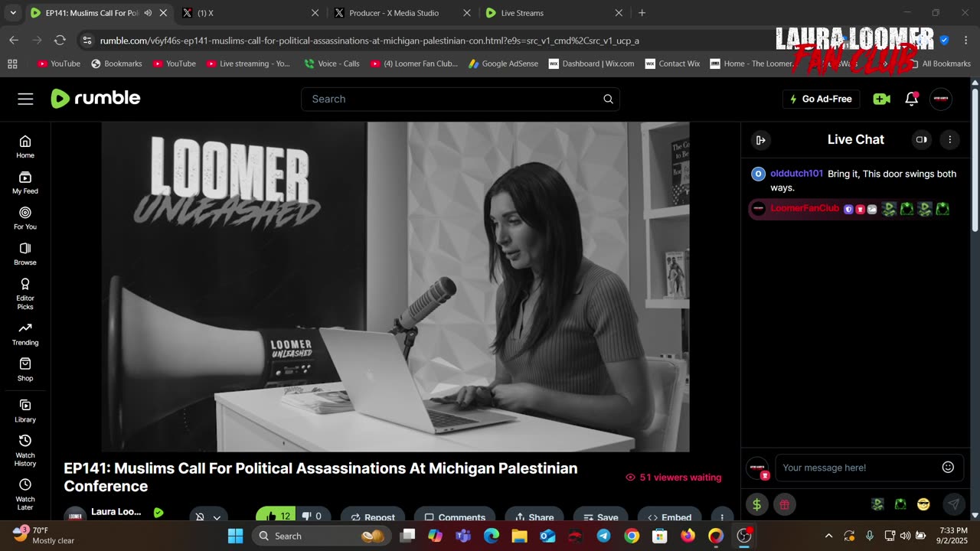980x551 pixels.
Task: Show hidden system tray icons
Action: click(828, 536)
